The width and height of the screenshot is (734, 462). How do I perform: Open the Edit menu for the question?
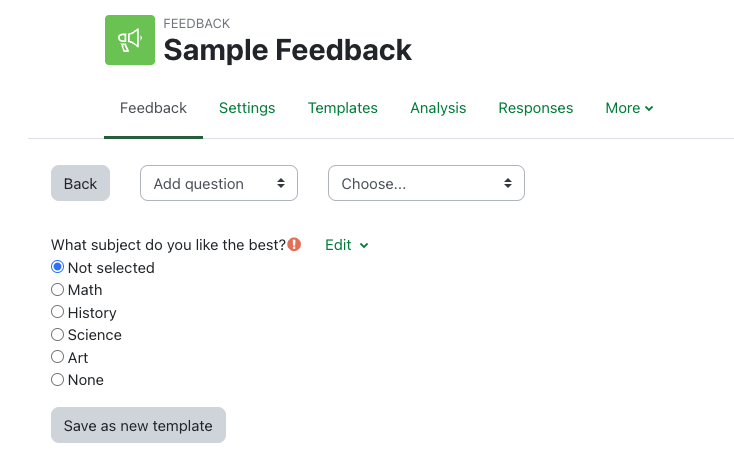pyautogui.click(x=346, y=245)
